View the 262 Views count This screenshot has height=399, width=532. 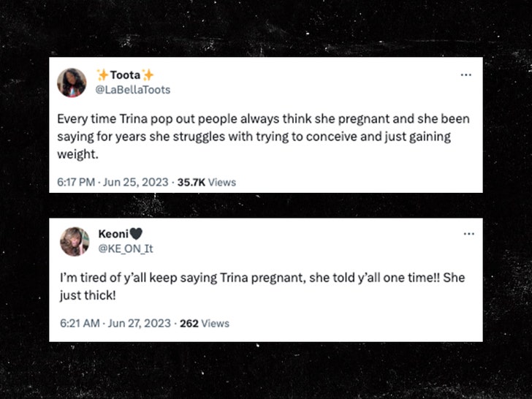pos(205,323)
